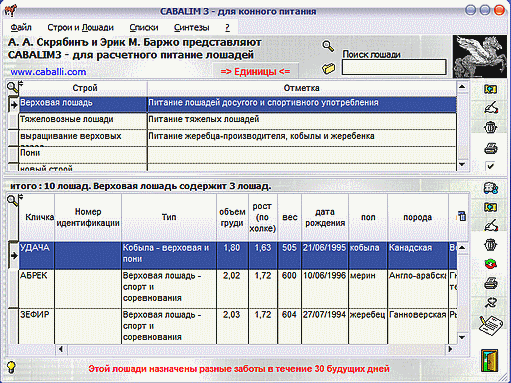Click the column chooser icon right of порода header

pyautogui.click(x=461, y=216)
